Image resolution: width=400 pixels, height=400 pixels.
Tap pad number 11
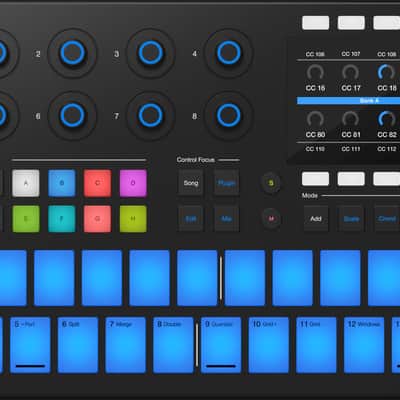pos(316,345)
